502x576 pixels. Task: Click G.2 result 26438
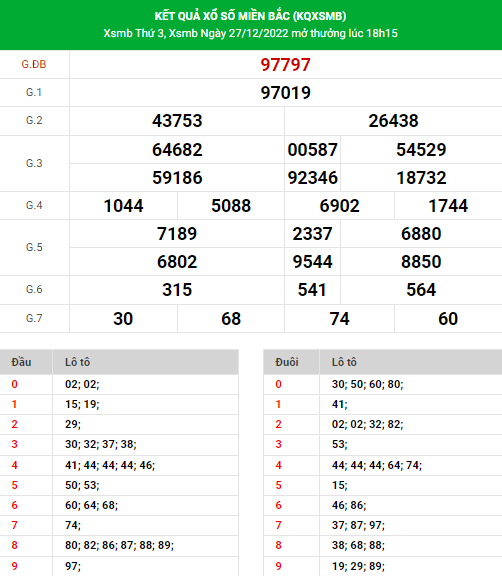pyautogui.click(x=393, y=121)
